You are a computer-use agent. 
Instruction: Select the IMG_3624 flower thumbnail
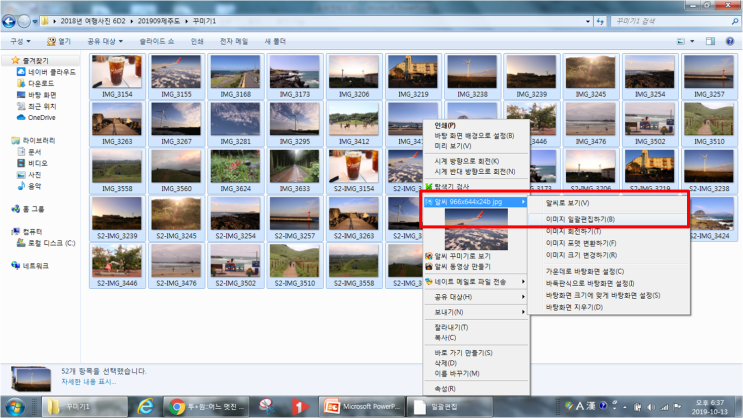[236, 171]
